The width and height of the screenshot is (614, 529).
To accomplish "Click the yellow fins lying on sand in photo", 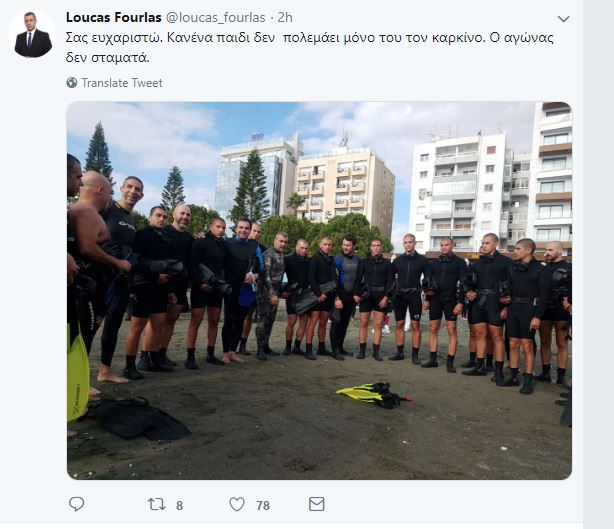I will 374,395.
